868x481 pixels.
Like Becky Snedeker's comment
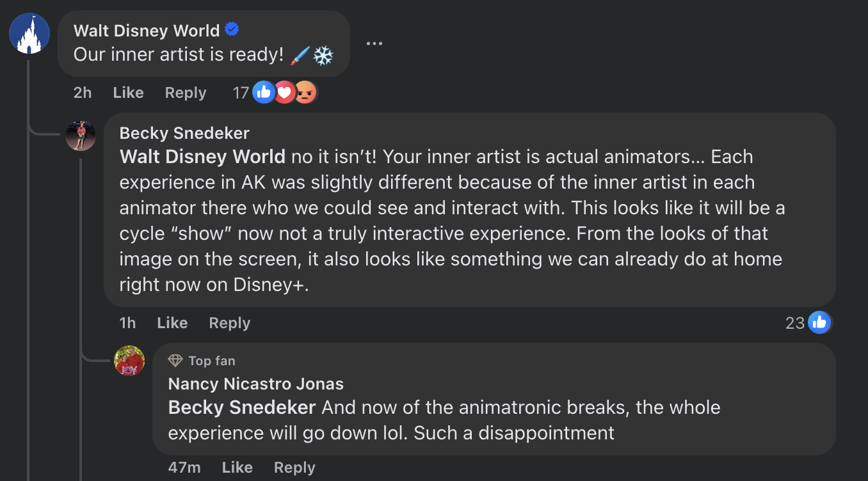(x=172, y=323)
